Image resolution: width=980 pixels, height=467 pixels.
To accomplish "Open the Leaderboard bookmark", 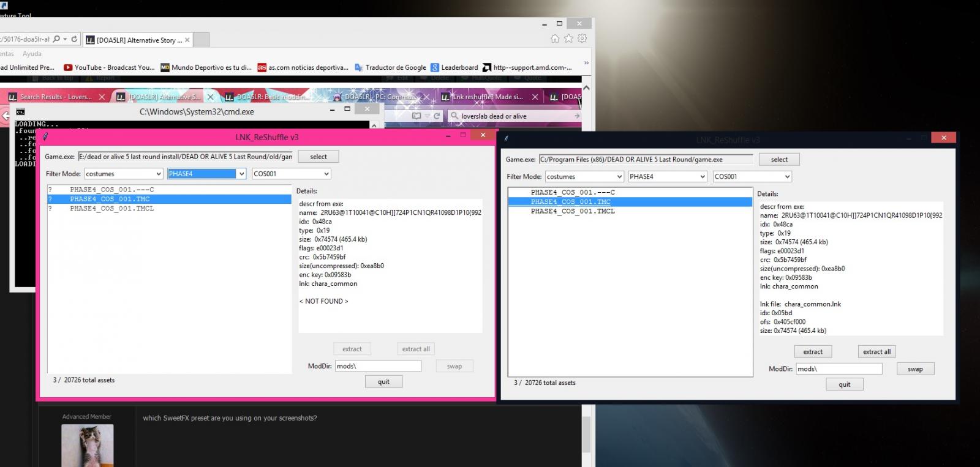I will coord(454,67).
